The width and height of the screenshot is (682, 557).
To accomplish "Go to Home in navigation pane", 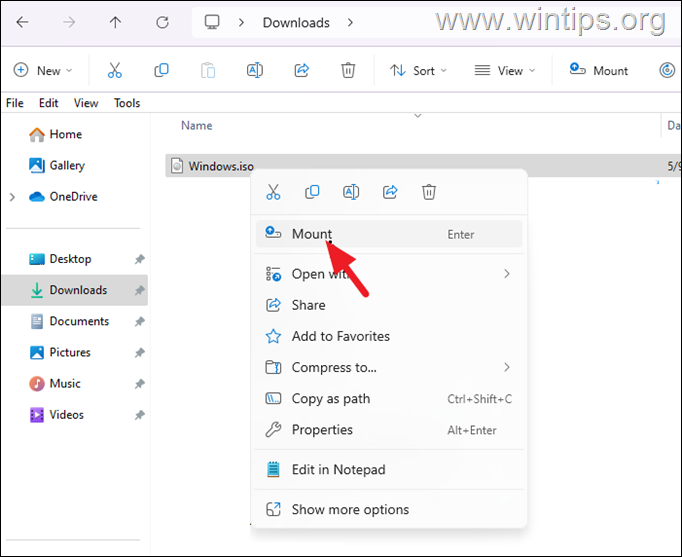I will 55,134.
